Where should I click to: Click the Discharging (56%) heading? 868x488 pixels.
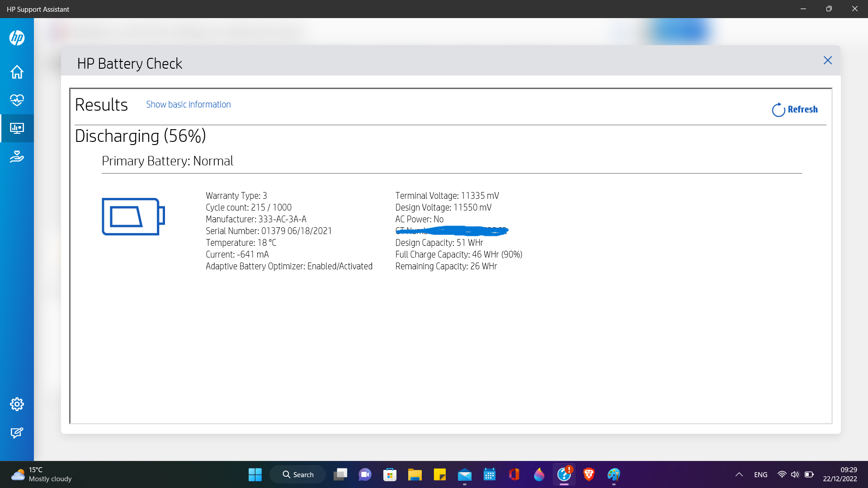(x=140, y=136)
